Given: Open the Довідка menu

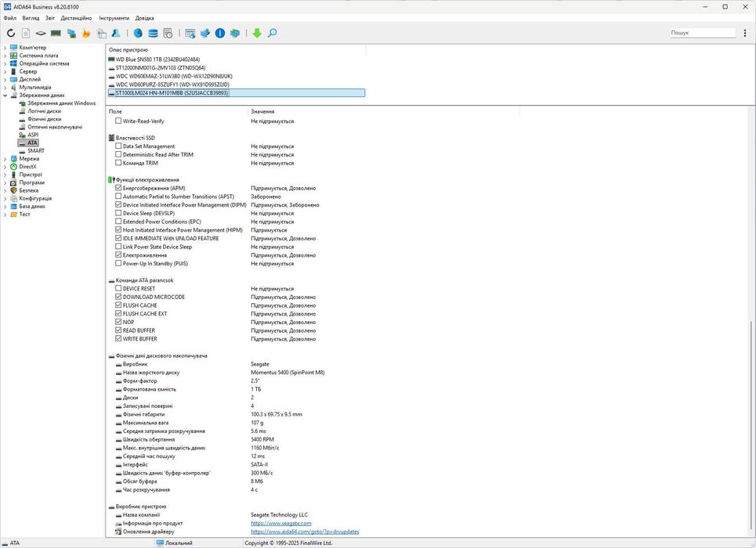Looking at the screenshot, I should pyautogui.click(x=145, y=18).
